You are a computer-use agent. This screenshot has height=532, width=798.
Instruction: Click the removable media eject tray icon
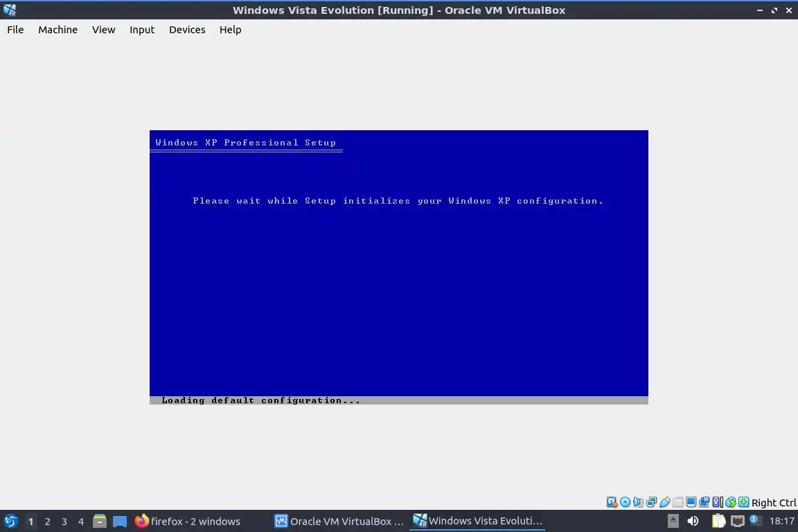tap(673, 521)
